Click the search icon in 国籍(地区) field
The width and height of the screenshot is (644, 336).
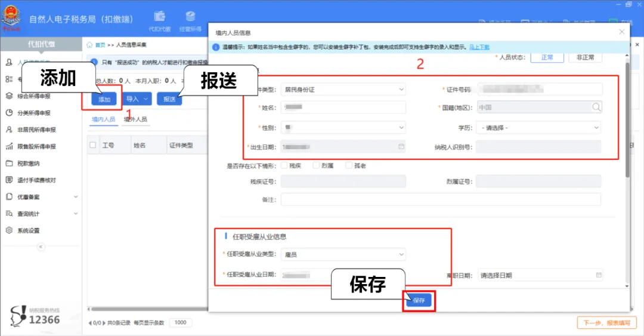[596, 107]
